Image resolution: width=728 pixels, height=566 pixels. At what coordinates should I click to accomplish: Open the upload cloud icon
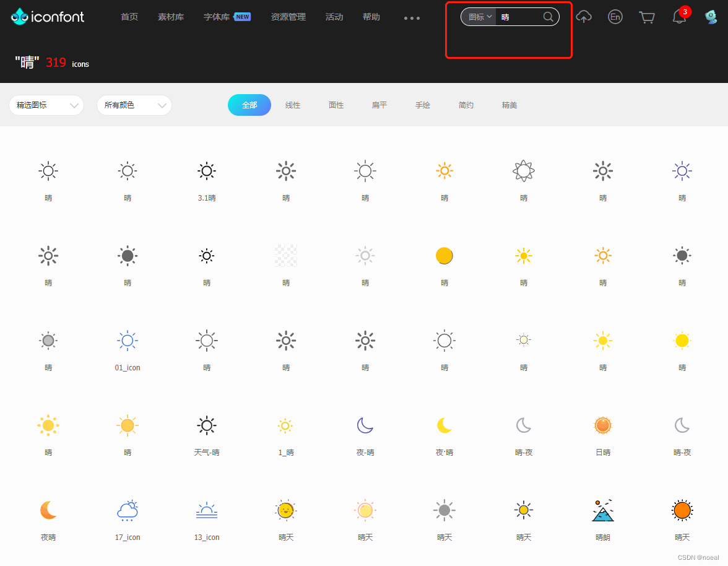(584, 17)
